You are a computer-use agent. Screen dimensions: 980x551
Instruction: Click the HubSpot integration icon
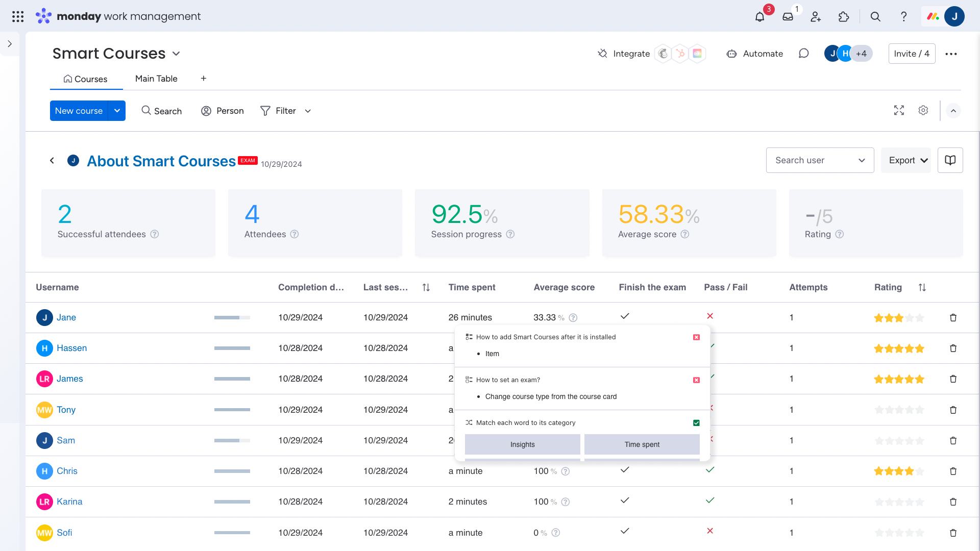click(680, 54)
